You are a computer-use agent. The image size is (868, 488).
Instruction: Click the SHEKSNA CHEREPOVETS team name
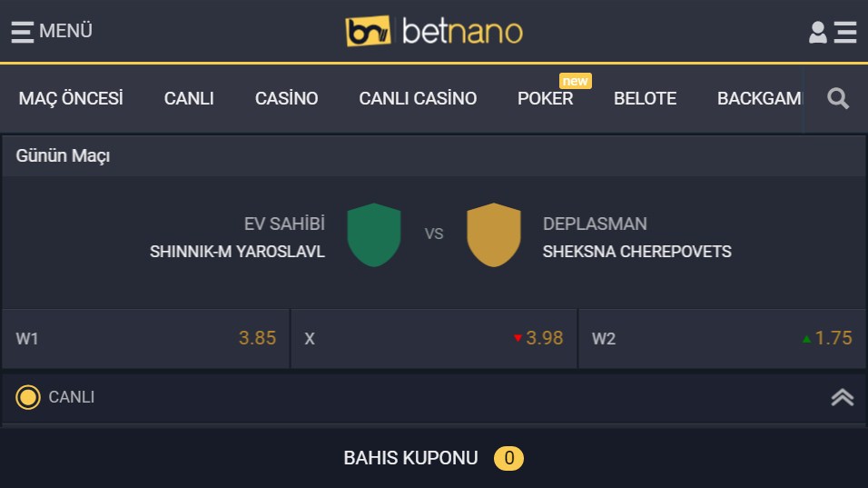pos(636,252)
